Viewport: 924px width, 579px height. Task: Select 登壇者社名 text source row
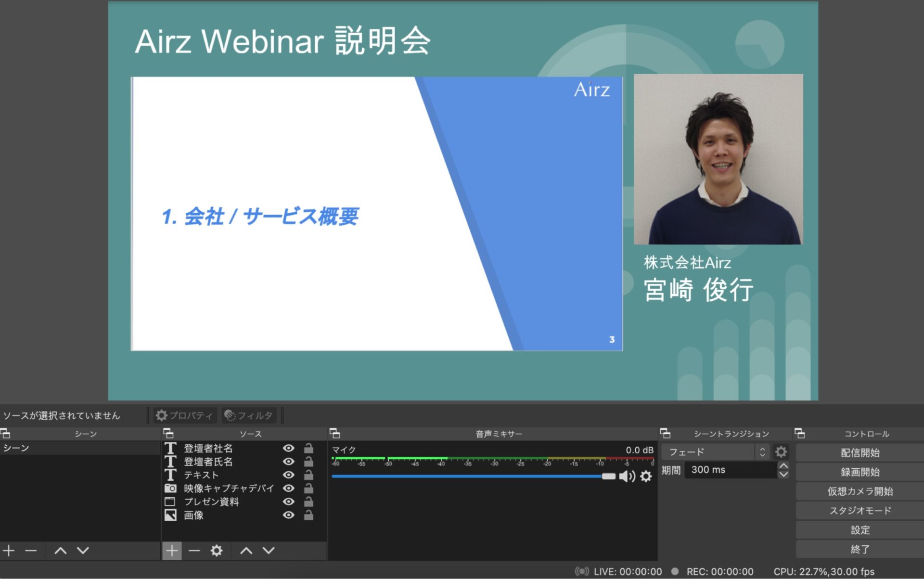(x=244, y=448)
